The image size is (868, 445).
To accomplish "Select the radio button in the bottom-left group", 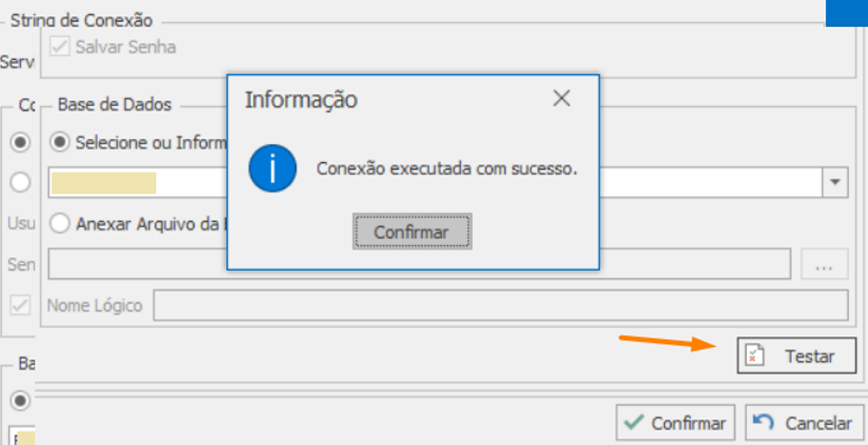I will (x=19, y=399).
